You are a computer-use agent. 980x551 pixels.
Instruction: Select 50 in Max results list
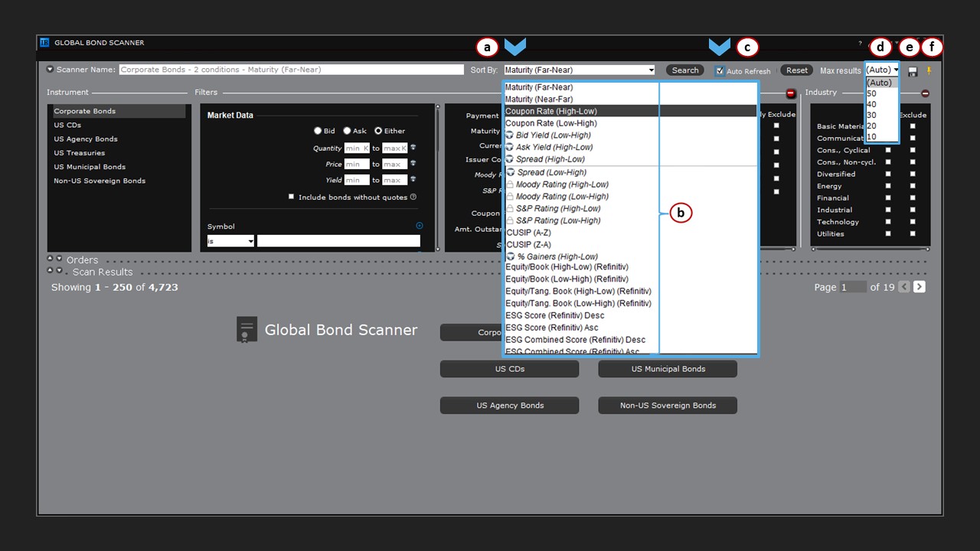coord(872,93)
